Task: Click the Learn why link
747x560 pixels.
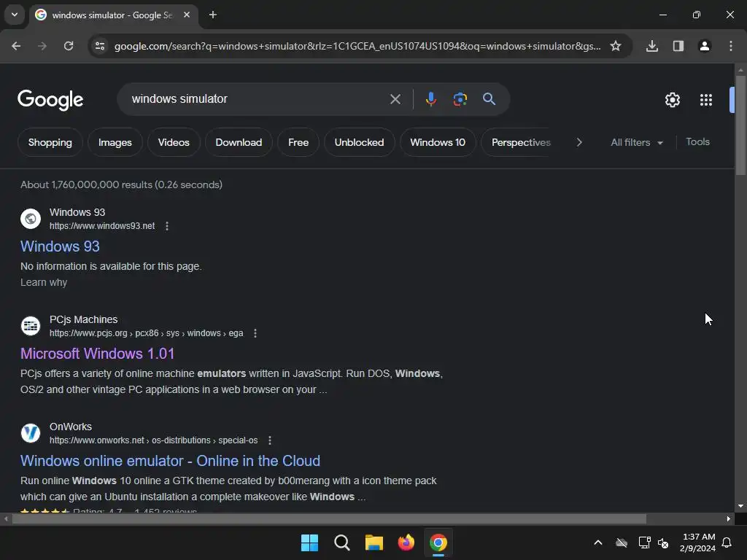Action: pos(44,282)
